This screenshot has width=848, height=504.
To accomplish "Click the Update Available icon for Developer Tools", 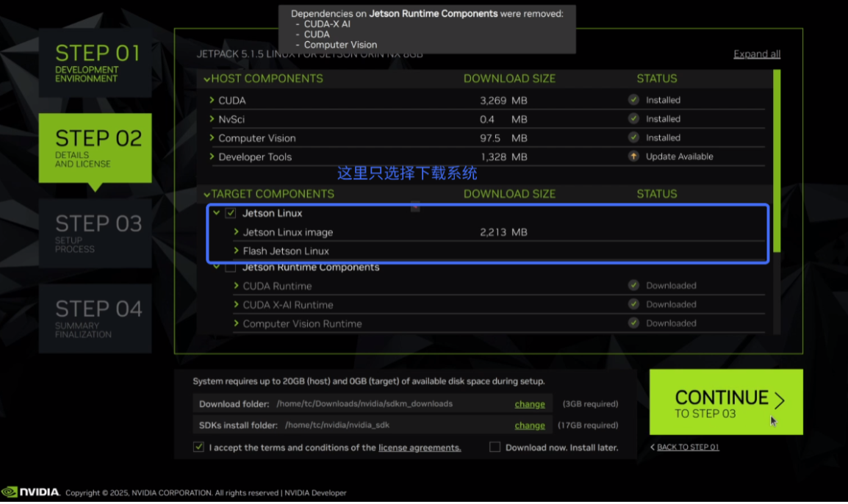I will pyautogui.click(x=633, y=156).
